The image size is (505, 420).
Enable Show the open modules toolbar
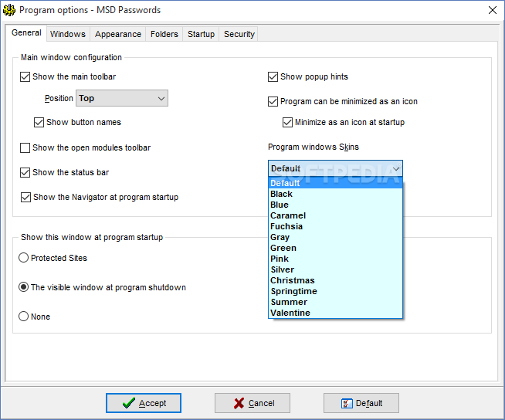(x=25, y=147)
